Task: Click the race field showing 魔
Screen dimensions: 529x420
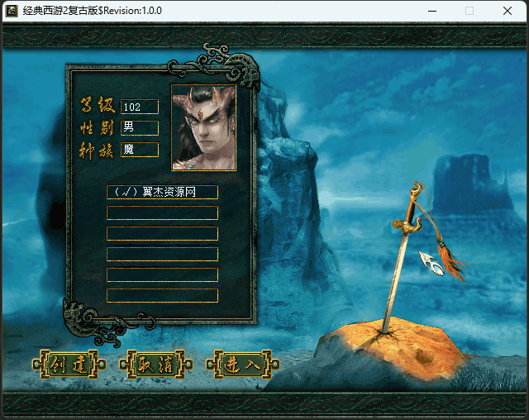Action: (x=139, y=150)
